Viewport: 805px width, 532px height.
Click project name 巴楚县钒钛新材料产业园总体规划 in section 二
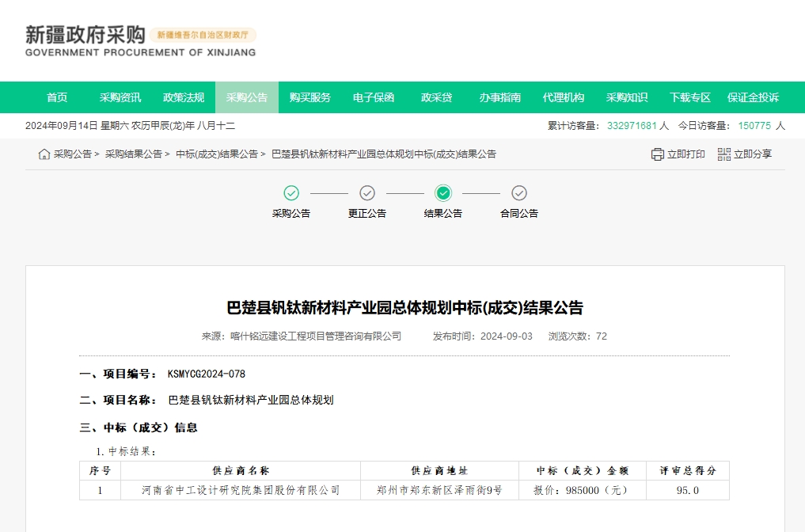(251, 400)
